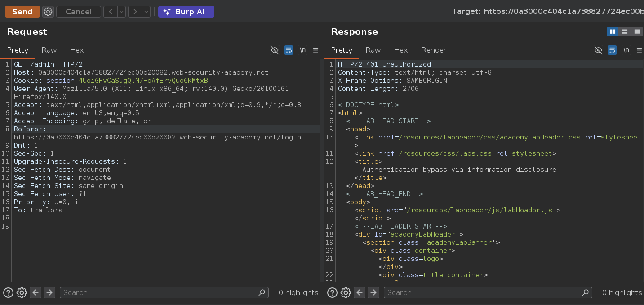The width and height of the screenshot is (644, 305).
Task: Click academyLabHeader.css link line in response
Action: click(x=497, y=137)
